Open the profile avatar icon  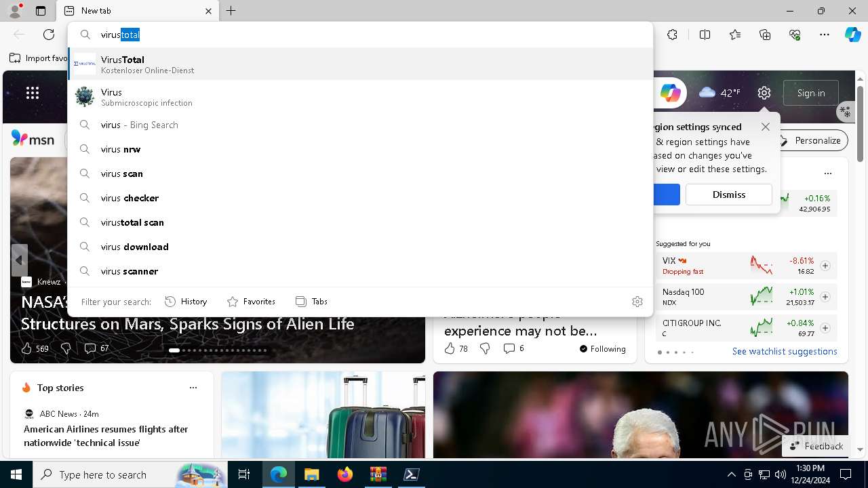pyautogui.click(x=15, y=11)
